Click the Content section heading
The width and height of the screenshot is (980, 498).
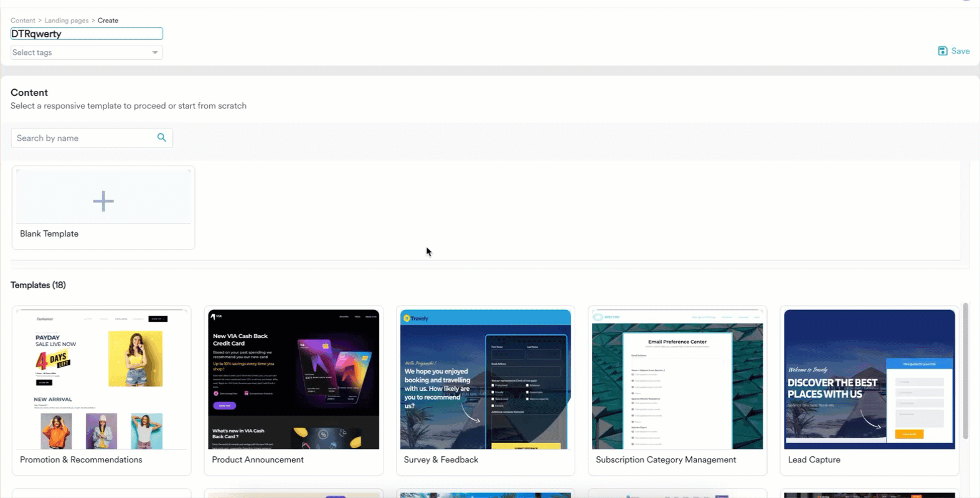29,92
